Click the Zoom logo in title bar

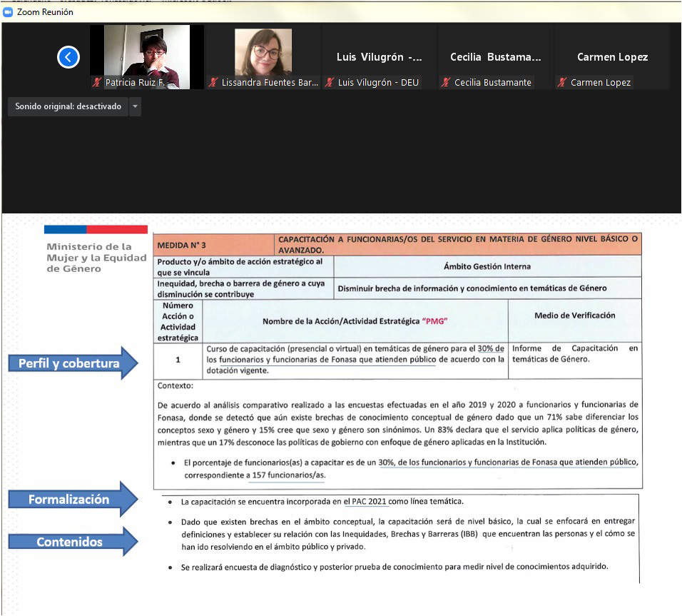coord(9,12)
